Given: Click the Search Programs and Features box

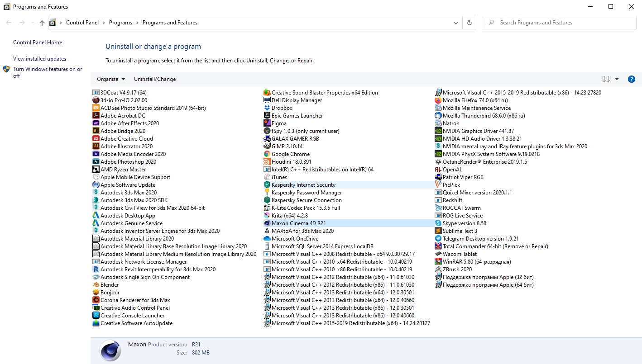Looking at the screenshot, I should click(x=559, y=23).
